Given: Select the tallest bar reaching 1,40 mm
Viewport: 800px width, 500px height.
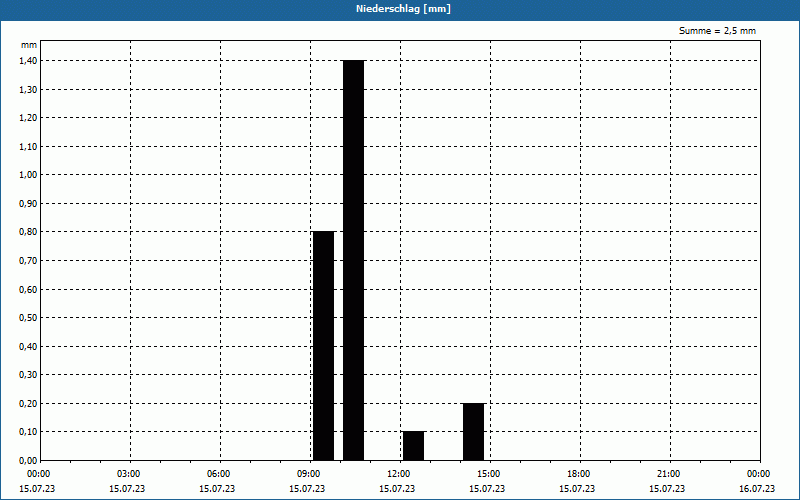Looking at the screenshot, I should pos(353,260).
